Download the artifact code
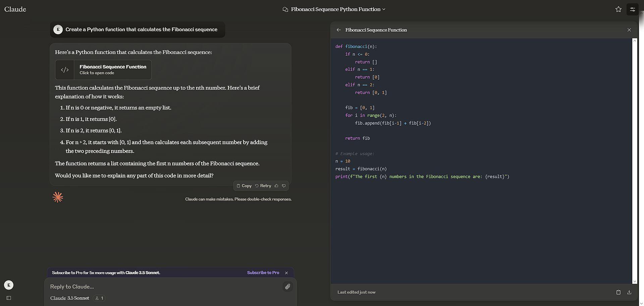The width and height of the screenshot is (644, 306). 629,292
